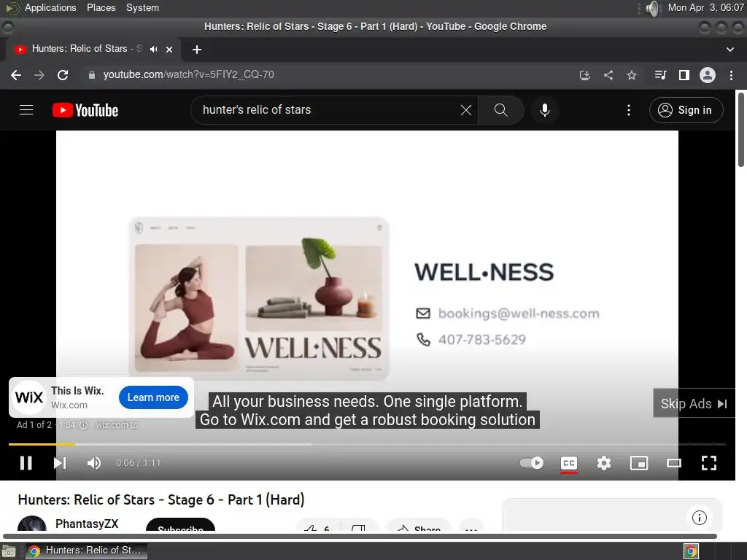This screenshot has height=560, width=747.
Task: Open the install app icon in address bar
Action: click(584, 75)
